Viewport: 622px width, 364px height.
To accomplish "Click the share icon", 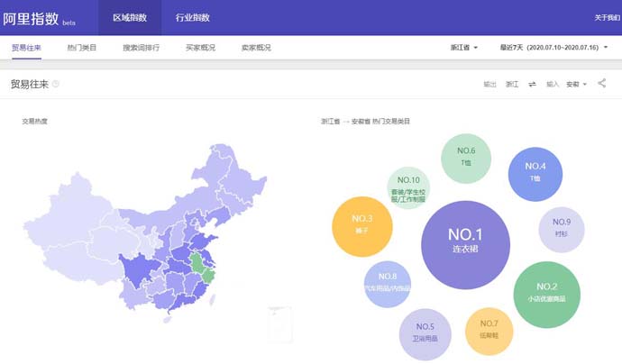I will [x=602, y=84].
